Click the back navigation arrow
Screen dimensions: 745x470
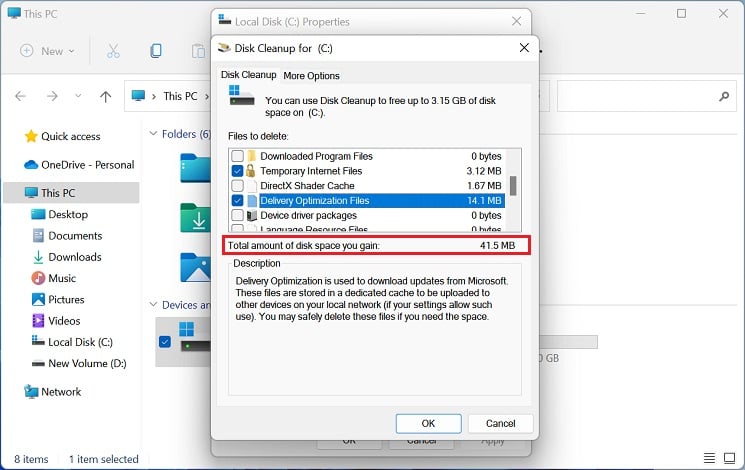[20, 96]
